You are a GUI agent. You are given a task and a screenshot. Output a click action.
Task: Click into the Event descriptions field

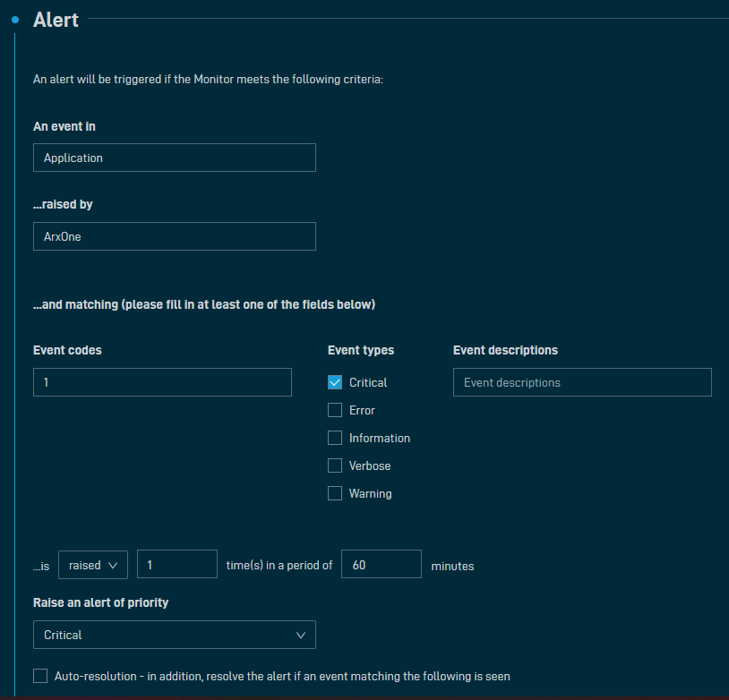(x=582, y=382)
